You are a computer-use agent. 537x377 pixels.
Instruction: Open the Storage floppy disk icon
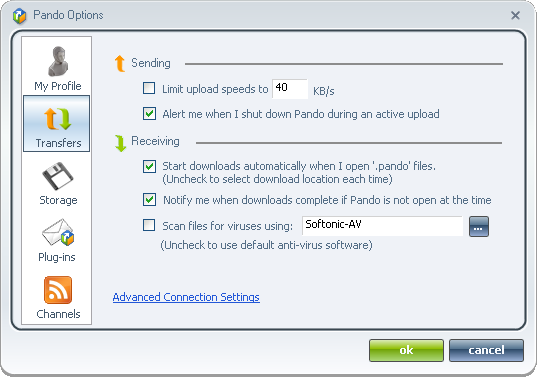pos(58,176)
